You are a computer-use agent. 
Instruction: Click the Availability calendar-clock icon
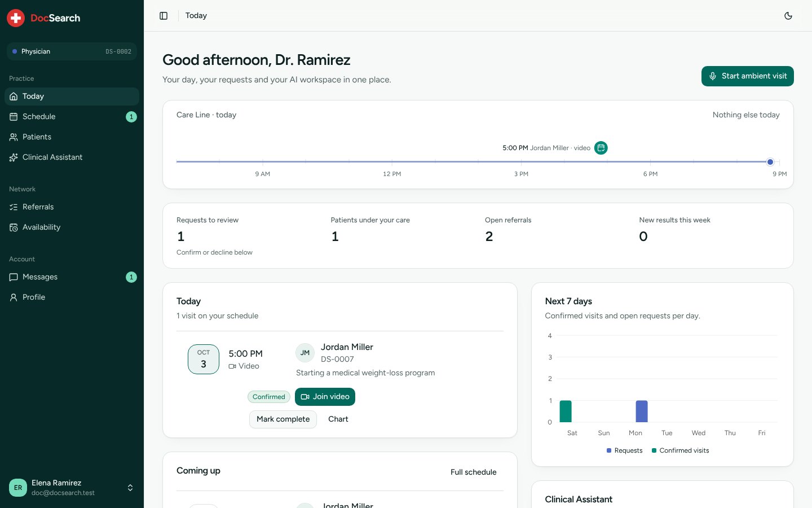[x=14, y=227]
